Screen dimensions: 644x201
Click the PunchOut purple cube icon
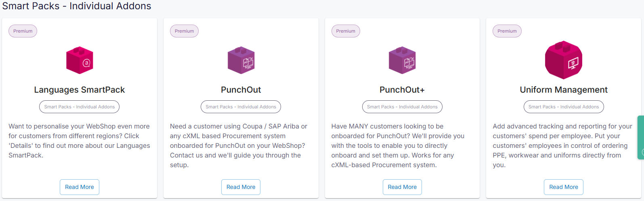tap(241, 60)
